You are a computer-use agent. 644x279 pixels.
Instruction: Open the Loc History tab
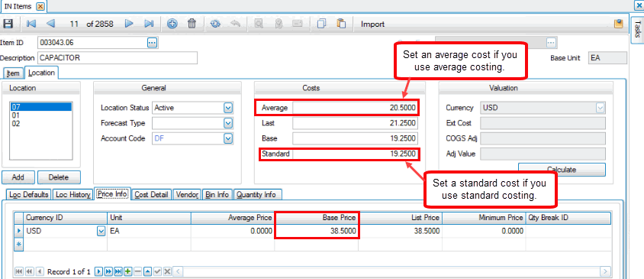pos(72,195)
